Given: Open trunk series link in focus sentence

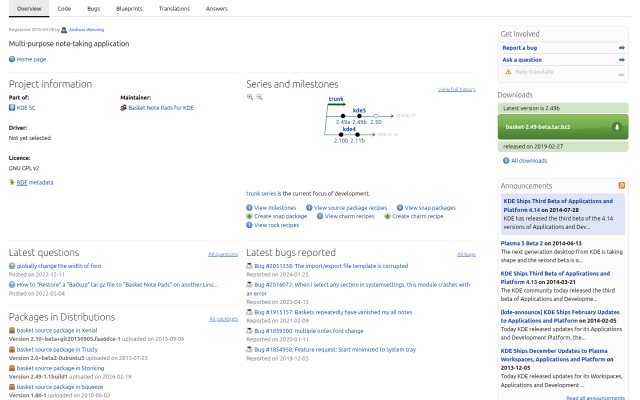Looking at the screenshot, I should pyautogui.click(x=261, y=193).
